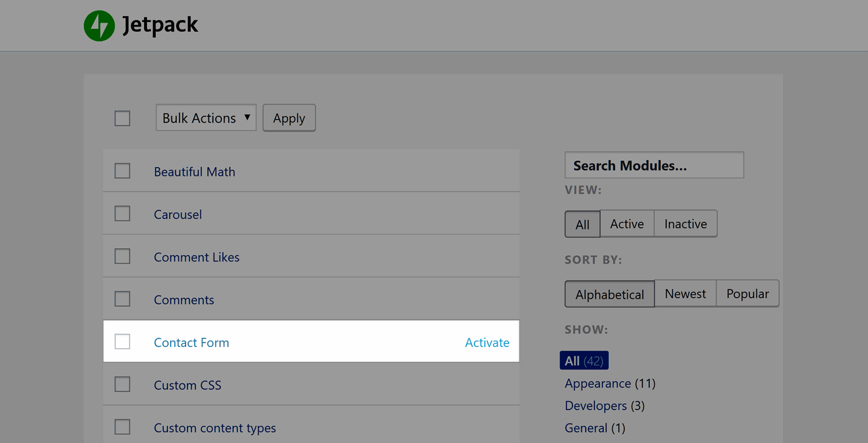The image size is (868, 443).
Task: Sort modules by Alphabetical
Action: pos(610,294)
